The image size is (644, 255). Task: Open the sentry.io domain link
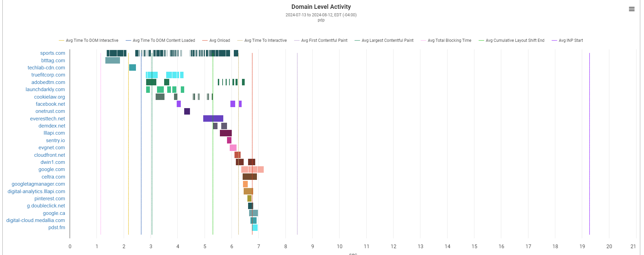[x=55, y=140]
